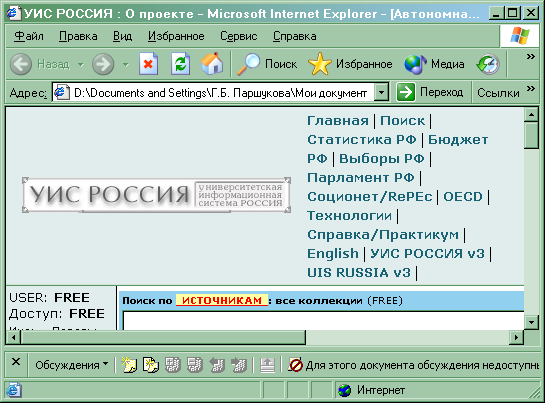Viewport: 545px width, 403px height.
Task: Click the IE page icon in address field
Action: pos(61,92)
